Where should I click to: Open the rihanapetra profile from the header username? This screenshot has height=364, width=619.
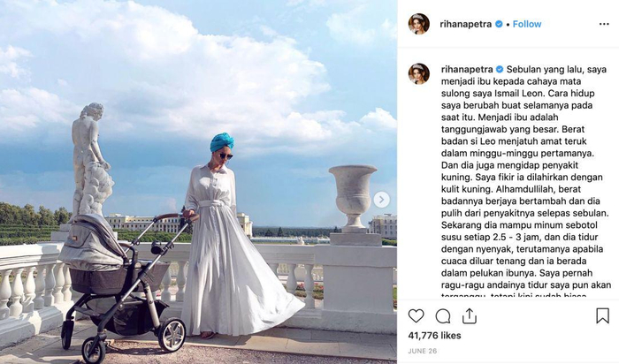(466, 24)
